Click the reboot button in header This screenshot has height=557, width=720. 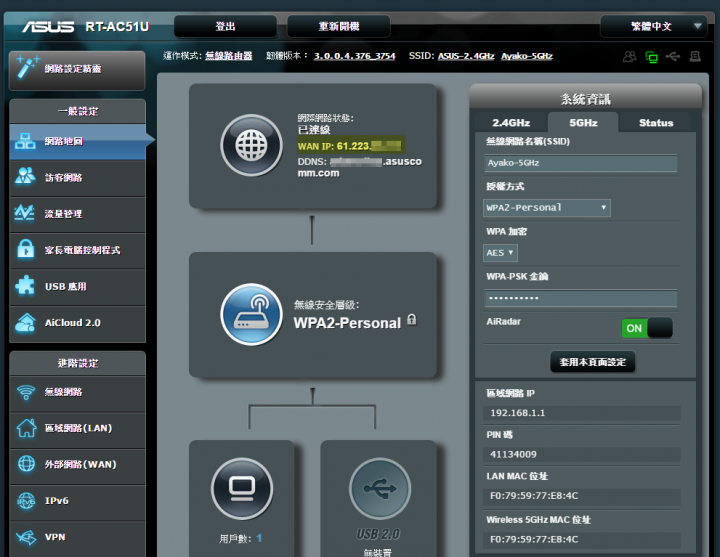point(339,27)
